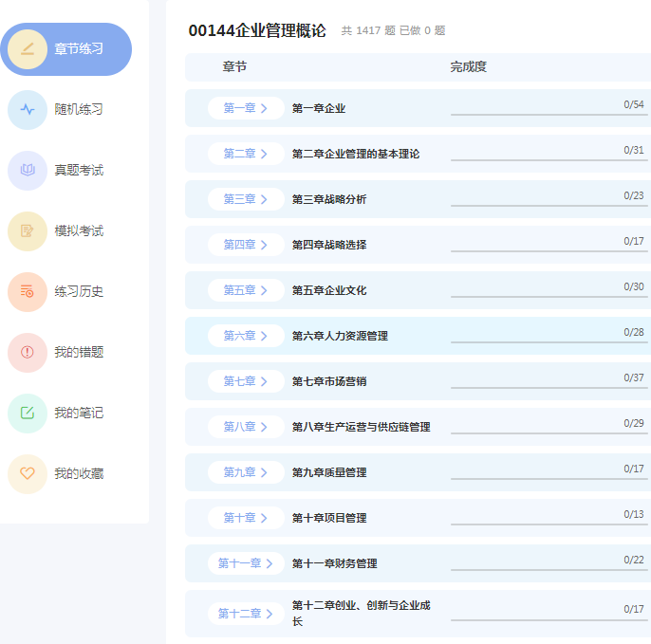Image resolution: width=651 pixels, height=644 pixels.
Task: Expand the 第六章 chapter button
Action: (x=246, y=336)
